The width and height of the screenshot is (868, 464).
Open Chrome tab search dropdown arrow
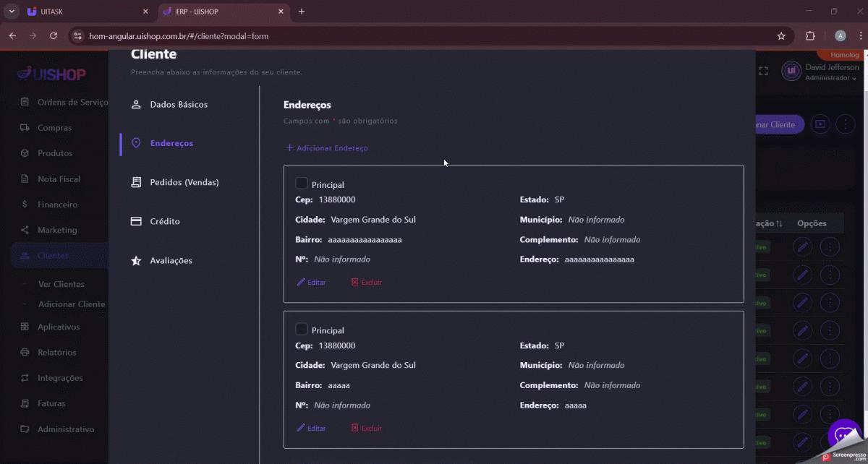tap(12, 12)
